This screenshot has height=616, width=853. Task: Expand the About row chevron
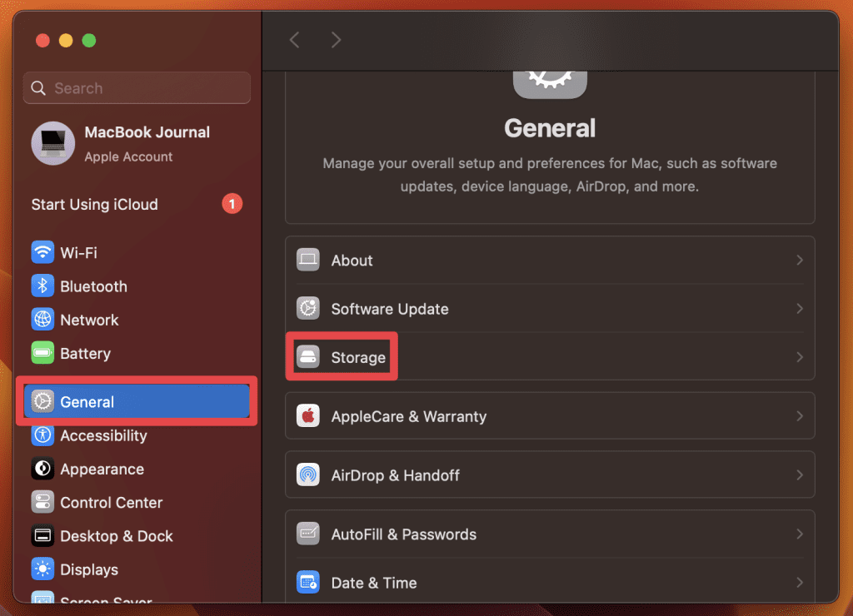tap(800, 260)
